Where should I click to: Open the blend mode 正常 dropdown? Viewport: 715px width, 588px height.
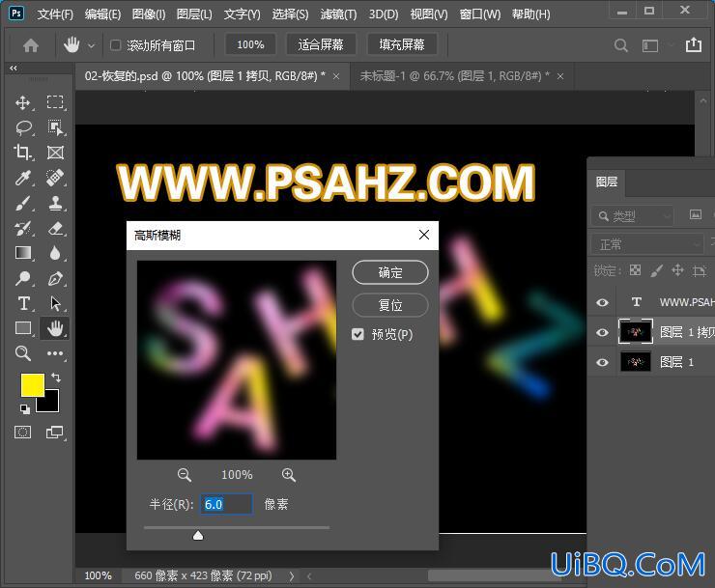pyautogui.click(x=647, y=244)
